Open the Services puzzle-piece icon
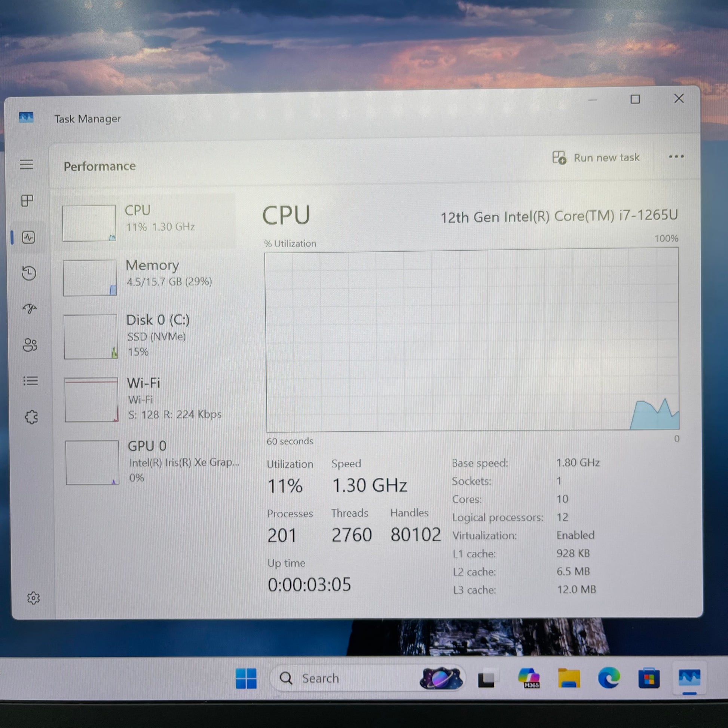 pos(31,417)
